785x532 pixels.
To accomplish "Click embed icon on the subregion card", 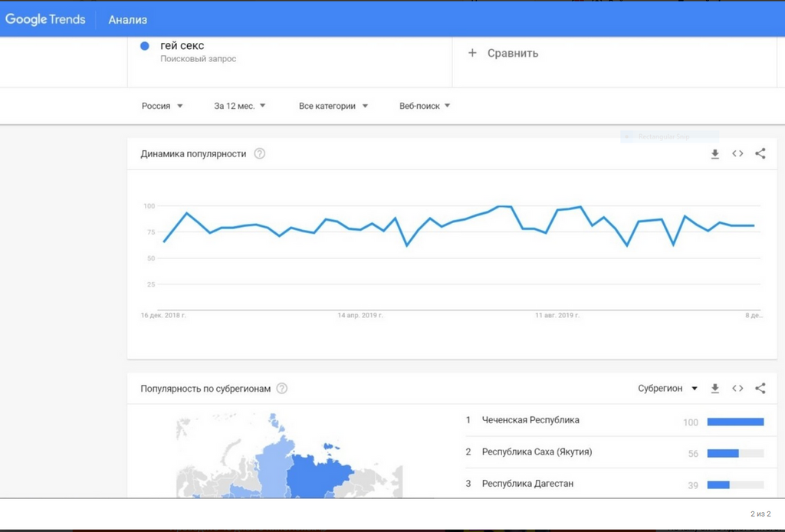I will 737,389.
